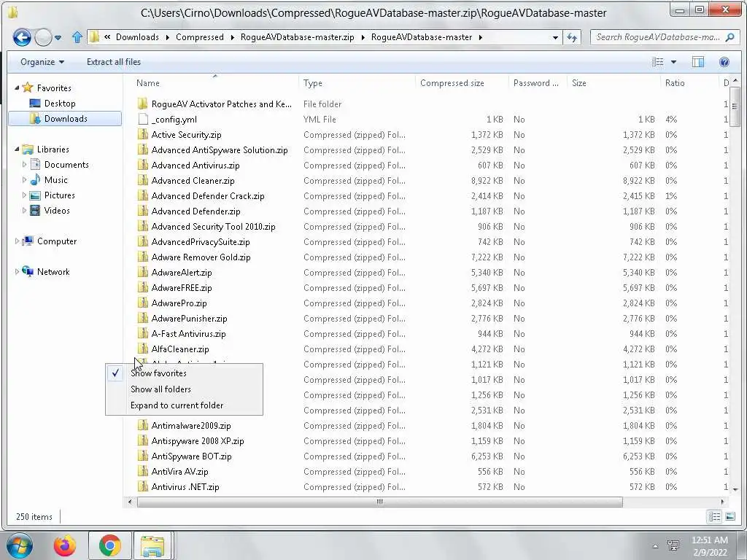Viewport: 747px width, 560px height.
Task: Click the Music library icon
Action: tap(35, 179)
